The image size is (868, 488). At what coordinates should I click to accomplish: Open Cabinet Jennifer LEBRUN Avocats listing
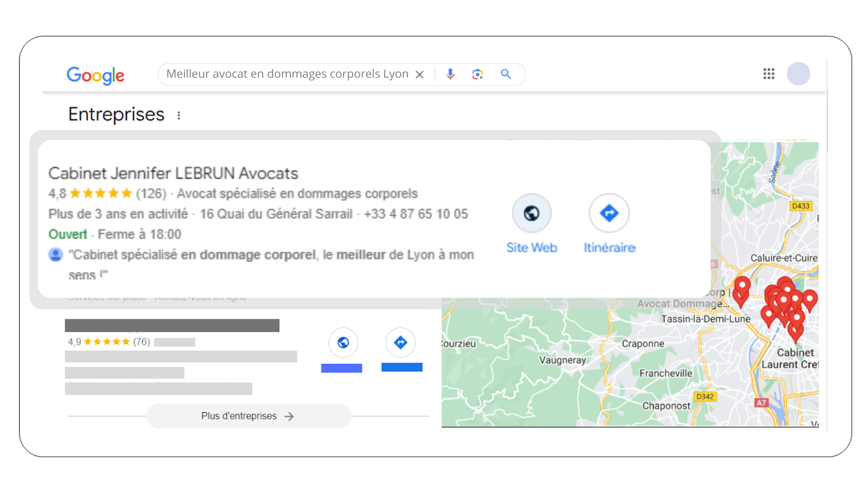click(174, 174)
